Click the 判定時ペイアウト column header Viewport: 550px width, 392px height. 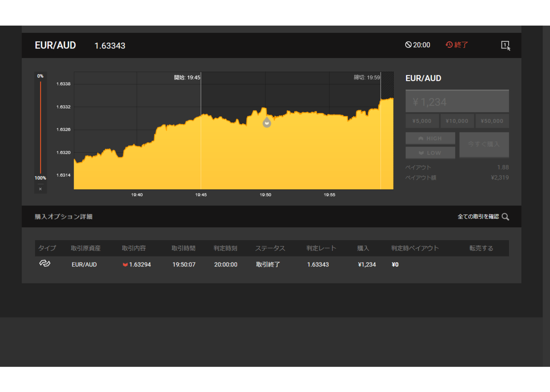[415, 248]
